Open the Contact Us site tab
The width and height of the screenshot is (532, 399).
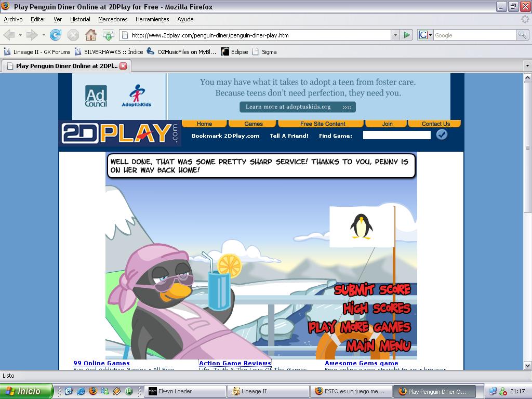coord(436,124)
